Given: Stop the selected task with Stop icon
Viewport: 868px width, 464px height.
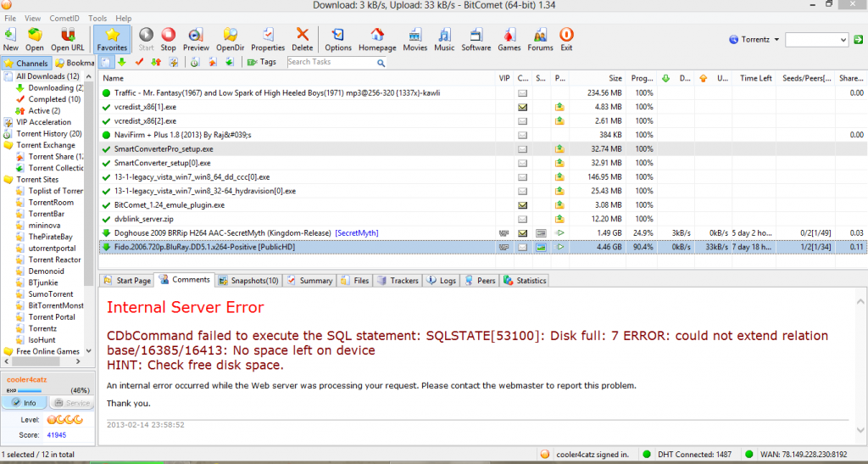Looking at the screenshot, I should click(x=169, y=39).
